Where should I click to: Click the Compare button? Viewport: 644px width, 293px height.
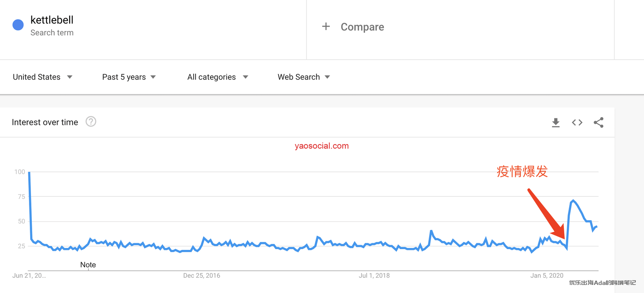(x=362, y=27)
